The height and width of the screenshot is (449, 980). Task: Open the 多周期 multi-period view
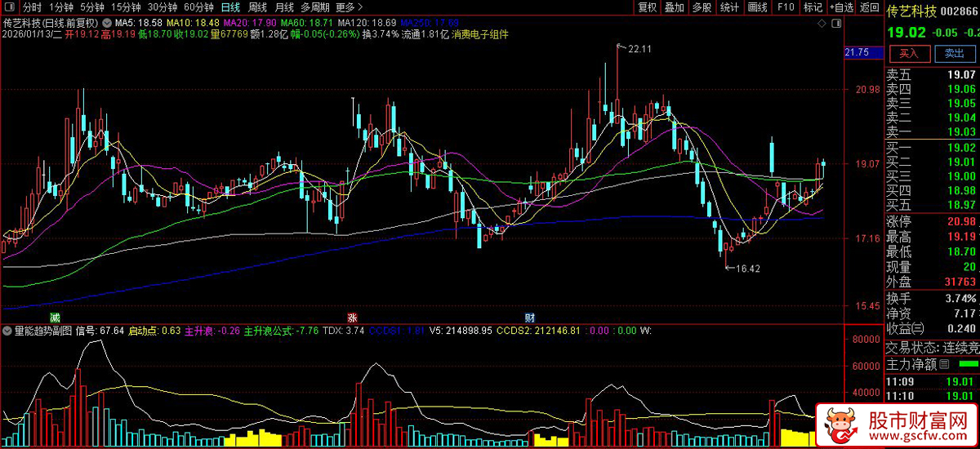pos(315,7)
